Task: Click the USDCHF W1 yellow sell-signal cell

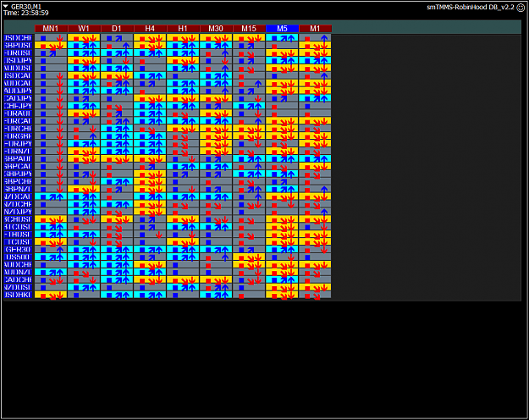Action: 84,38
